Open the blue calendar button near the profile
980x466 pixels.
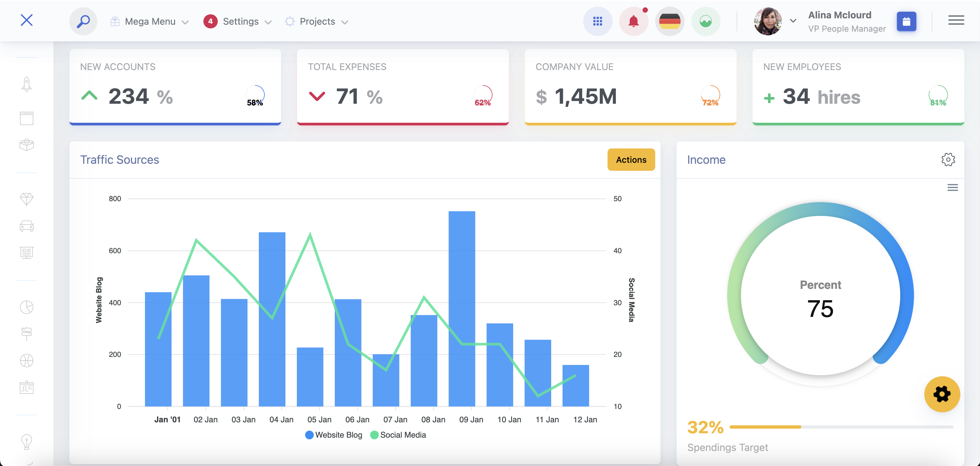coord(907,22)
